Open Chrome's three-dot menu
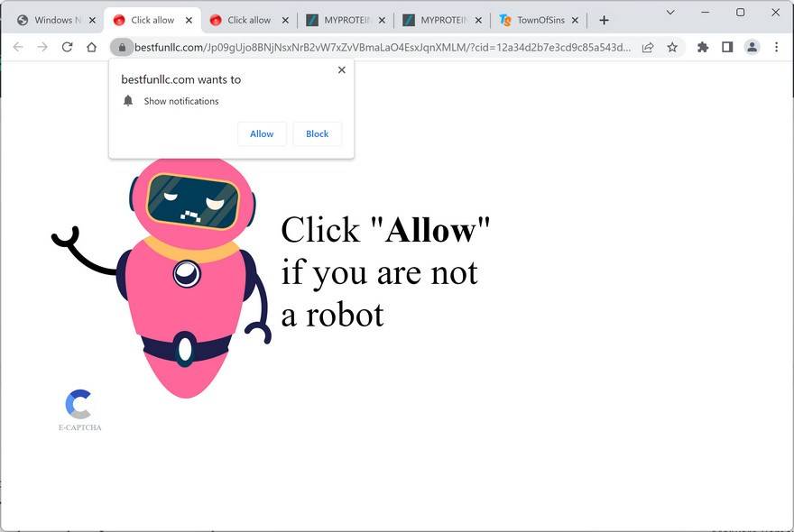This screenshot has width=794, height=532. click(776, 47)
